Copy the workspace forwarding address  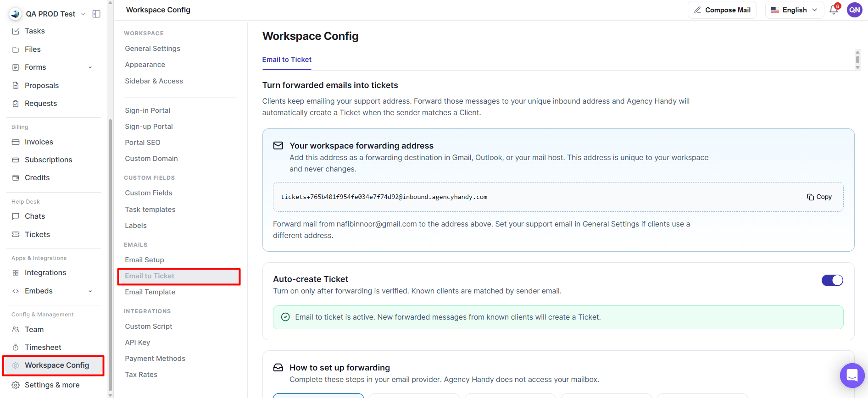tap(819, 197)
